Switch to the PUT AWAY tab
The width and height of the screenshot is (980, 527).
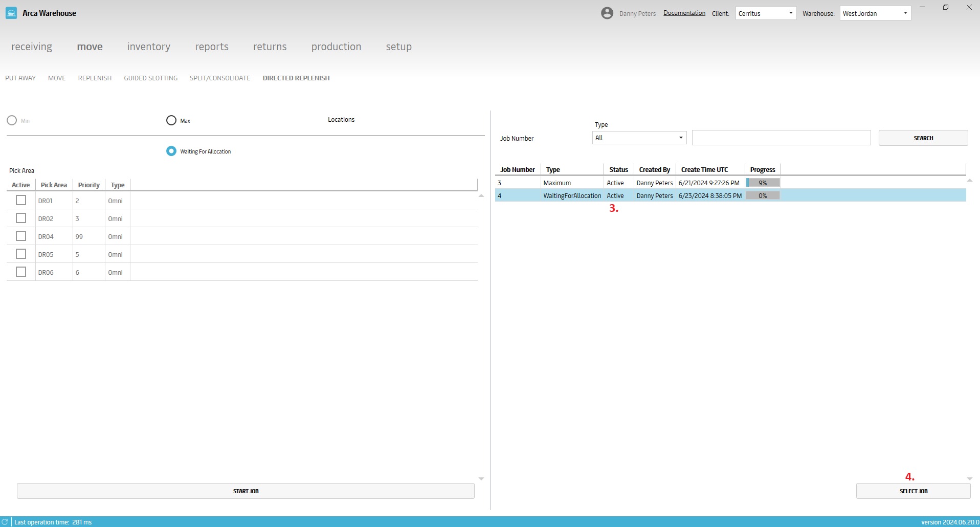tap(20, 78)
